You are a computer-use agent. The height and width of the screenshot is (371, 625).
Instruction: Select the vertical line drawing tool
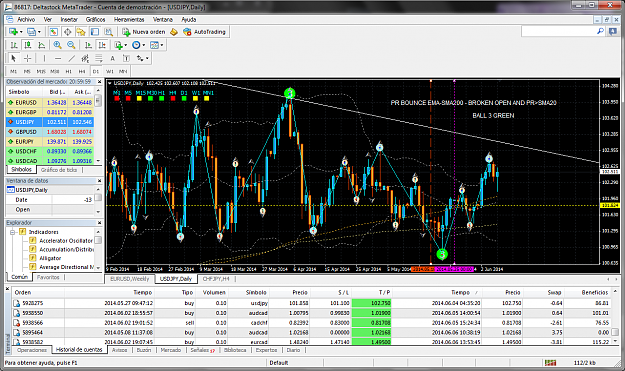pos(44,59)
